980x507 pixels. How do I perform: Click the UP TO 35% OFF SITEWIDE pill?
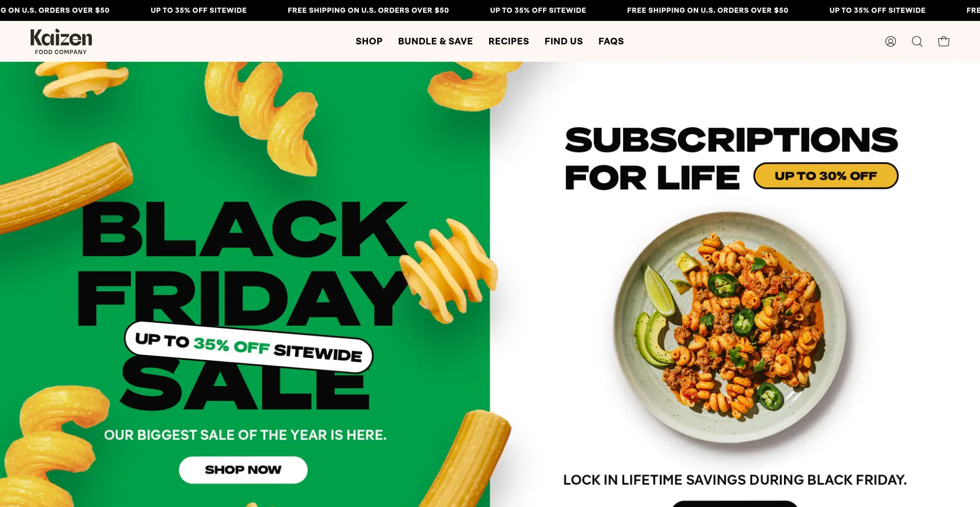pyautogui.click(x=249, y=347)
